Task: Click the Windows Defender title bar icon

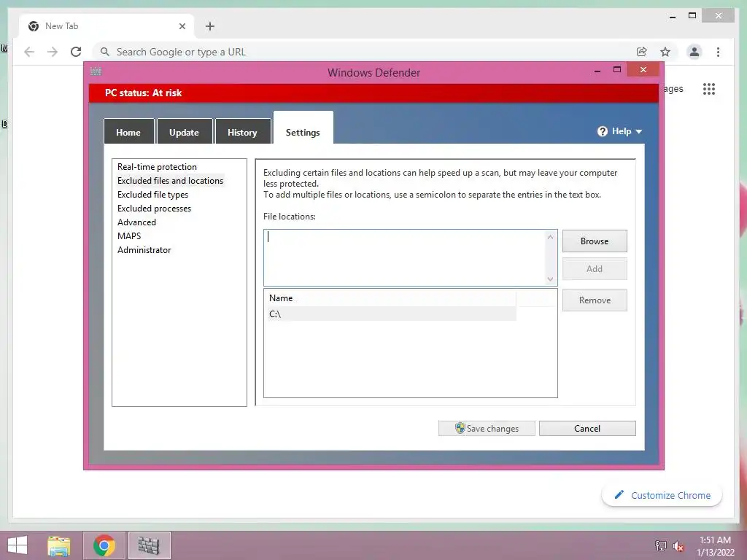Action: click(96, 71)
